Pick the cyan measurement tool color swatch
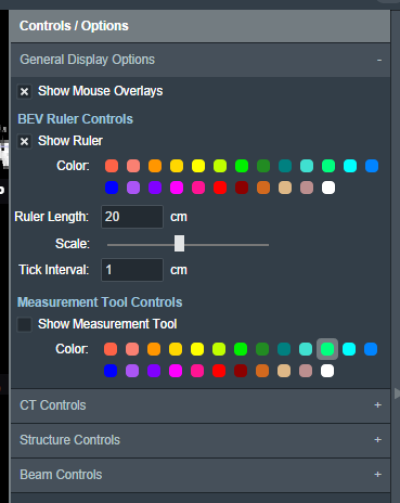This screenshot has height=503, width=400. pyautogui.click(x=349, y=349)
